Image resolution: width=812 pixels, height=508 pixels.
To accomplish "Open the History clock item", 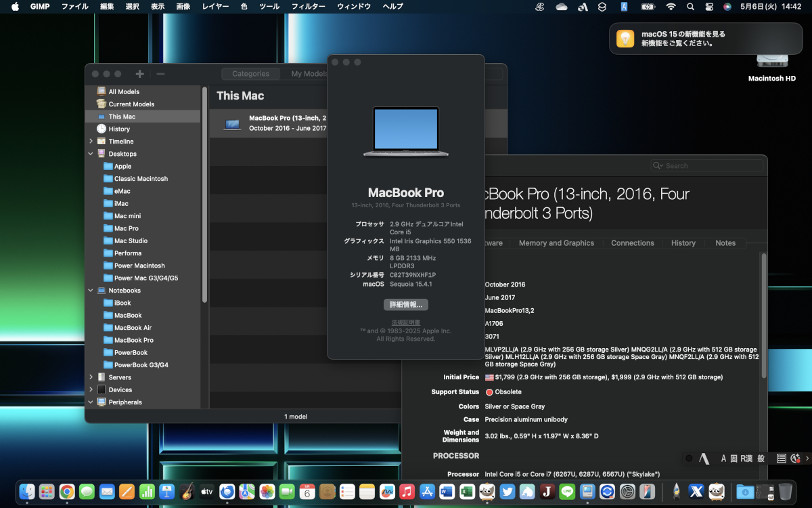I will [118, 129].
